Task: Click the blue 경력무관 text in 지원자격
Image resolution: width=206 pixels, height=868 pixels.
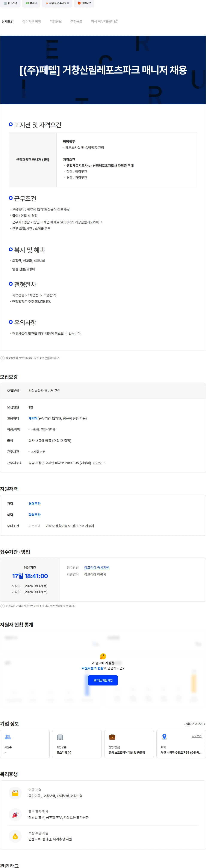Action: point(35,504)
